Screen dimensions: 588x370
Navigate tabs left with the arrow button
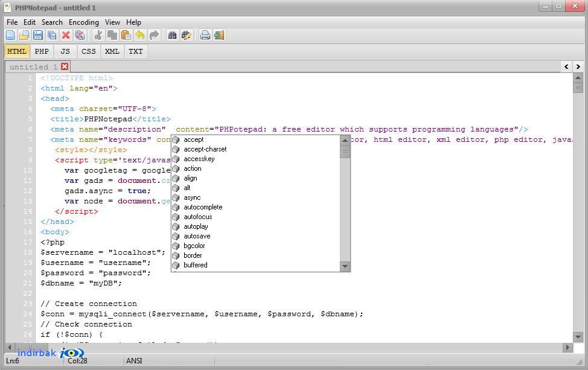coord(566,67)
